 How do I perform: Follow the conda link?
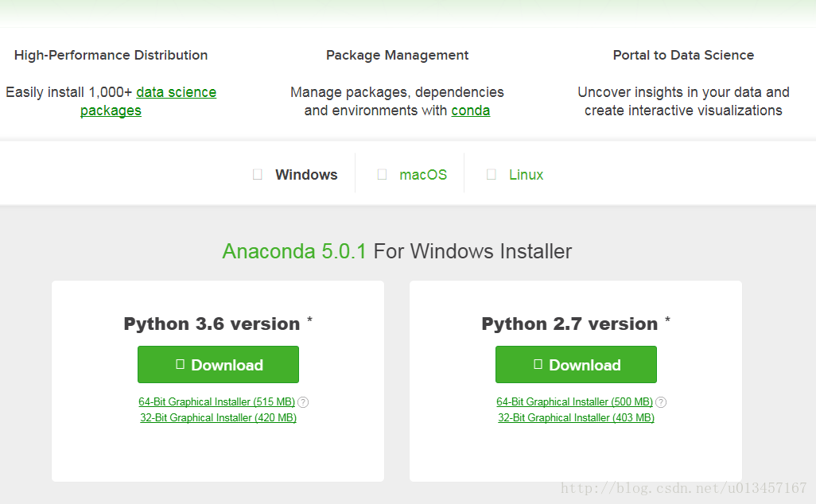470,110
